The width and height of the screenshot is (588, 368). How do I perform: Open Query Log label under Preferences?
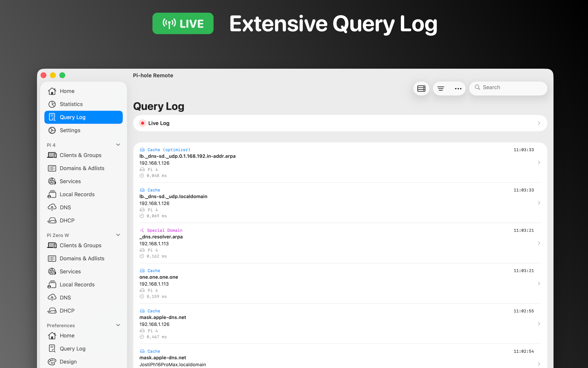pyautogui.click(x=73, y=349)
